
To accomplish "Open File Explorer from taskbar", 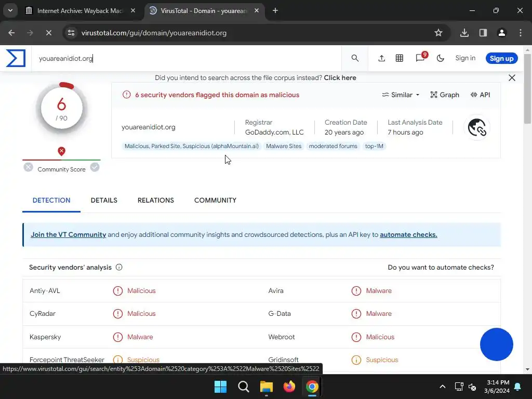I will pos(267,387).
